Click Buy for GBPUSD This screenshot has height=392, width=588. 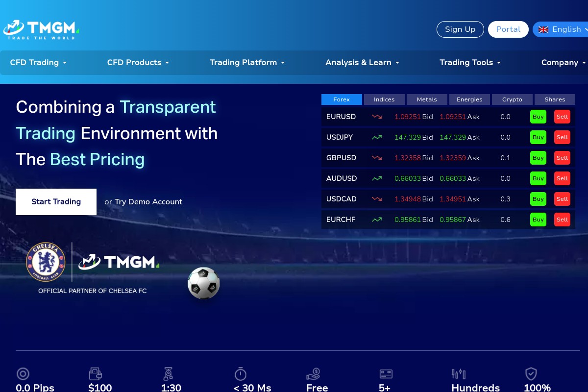[539, 158]
